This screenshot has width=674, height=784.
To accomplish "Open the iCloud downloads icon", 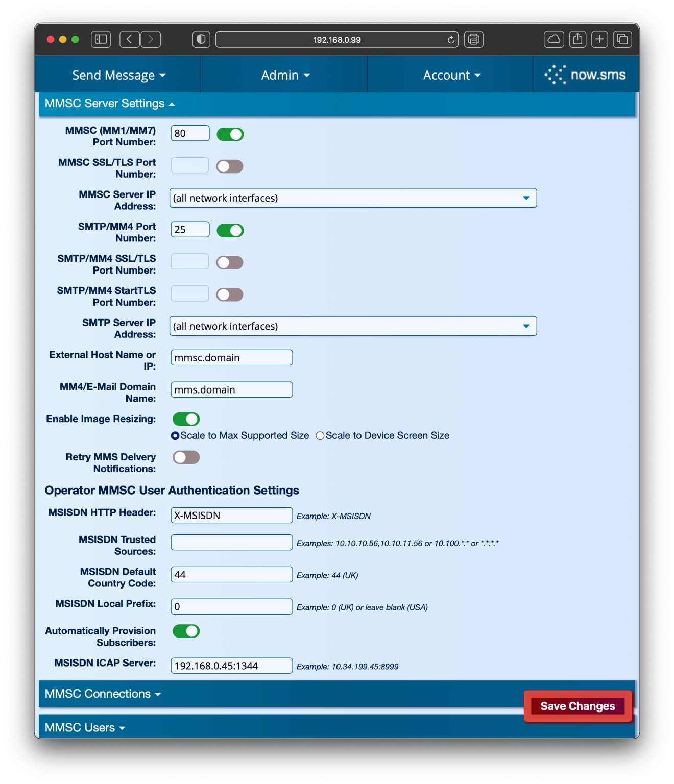I will coord(553,39).
